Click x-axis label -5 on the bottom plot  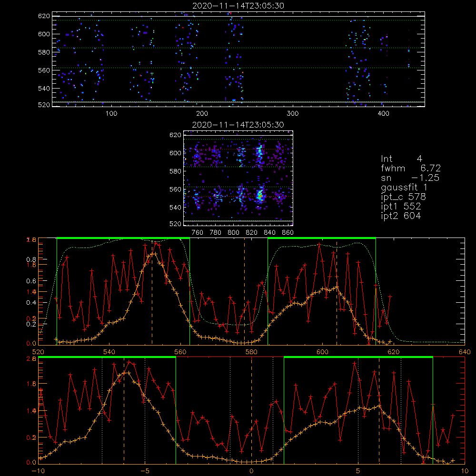pyautogui.click(x=145, y=471)
